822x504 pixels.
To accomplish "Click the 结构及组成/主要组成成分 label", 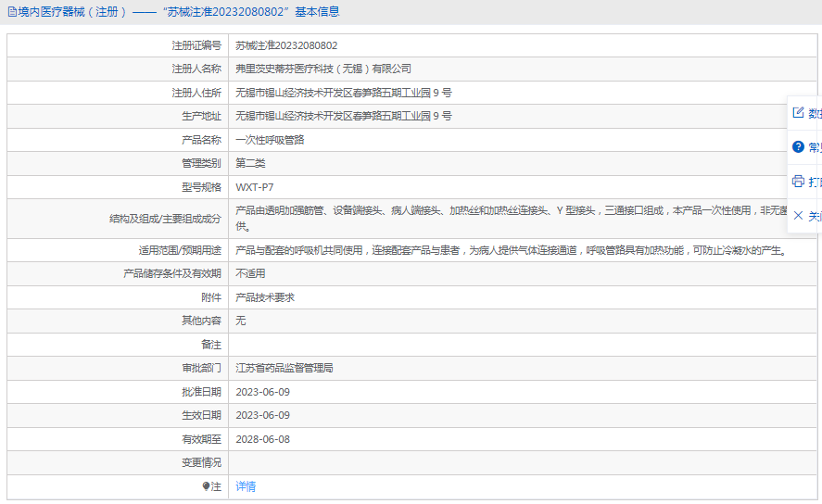I will (165, 219).
